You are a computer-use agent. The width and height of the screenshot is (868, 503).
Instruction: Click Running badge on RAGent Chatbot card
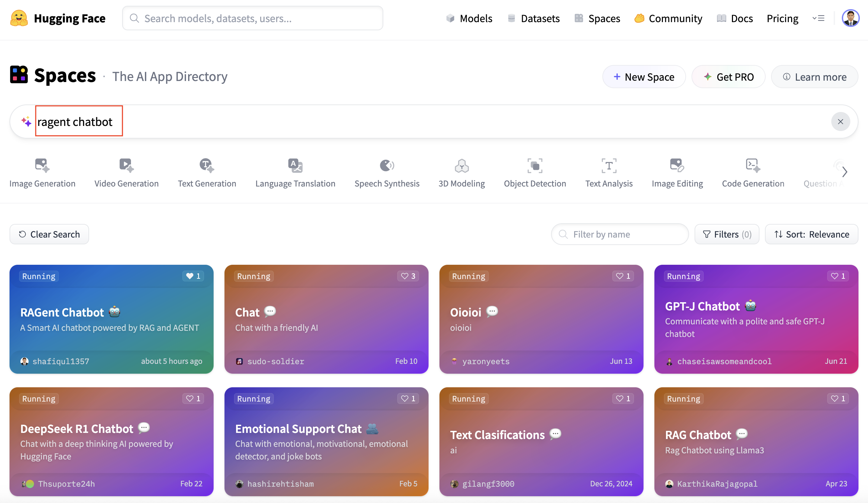[38, 276]
